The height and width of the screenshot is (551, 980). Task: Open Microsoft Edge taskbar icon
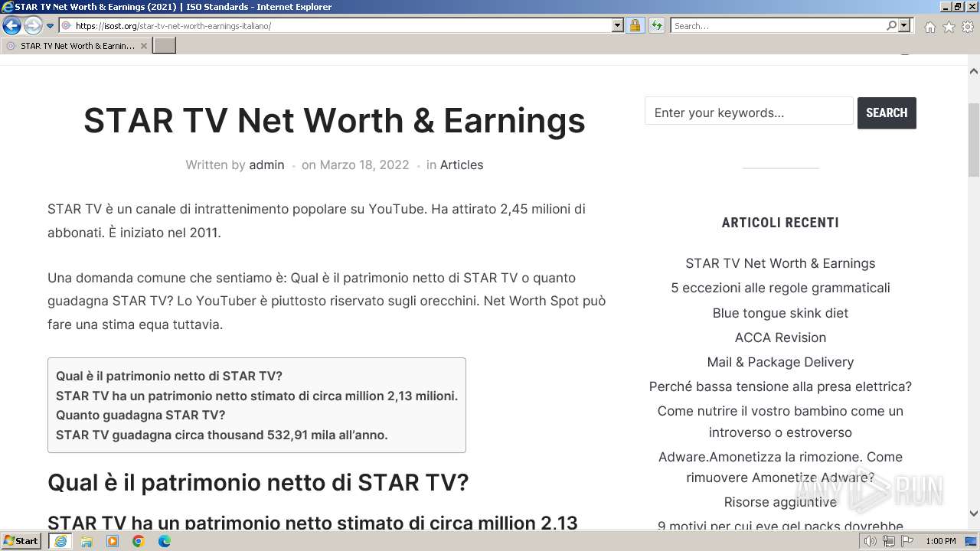tap(165, 541)
